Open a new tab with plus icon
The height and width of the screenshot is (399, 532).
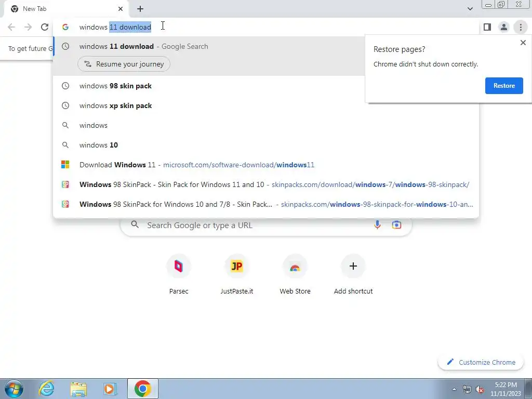tap(140, 9)
